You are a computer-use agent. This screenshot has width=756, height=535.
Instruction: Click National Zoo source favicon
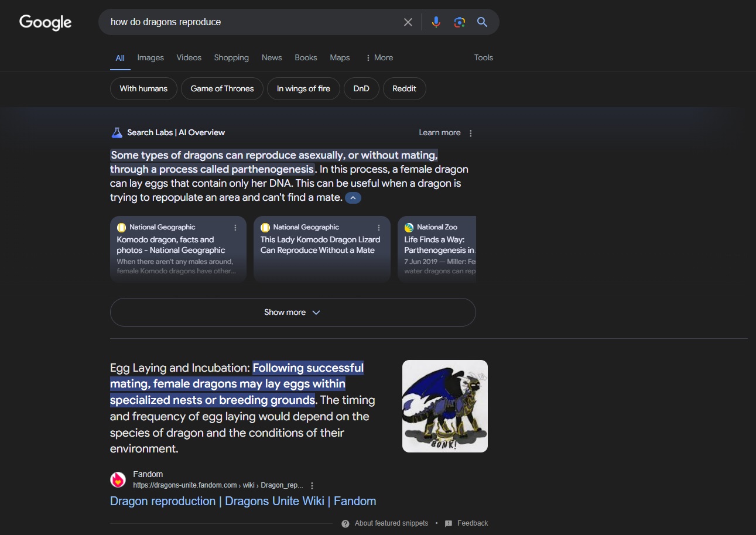[409, 227]
